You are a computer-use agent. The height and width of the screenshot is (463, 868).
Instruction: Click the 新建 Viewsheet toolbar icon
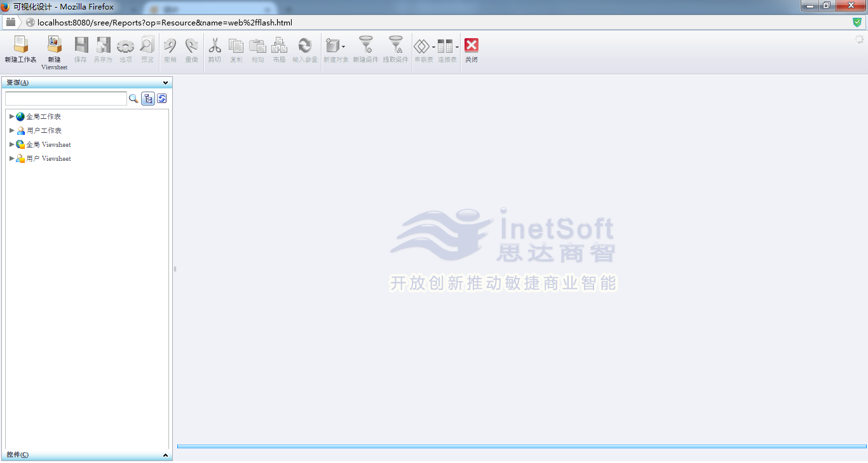point(55,45)
